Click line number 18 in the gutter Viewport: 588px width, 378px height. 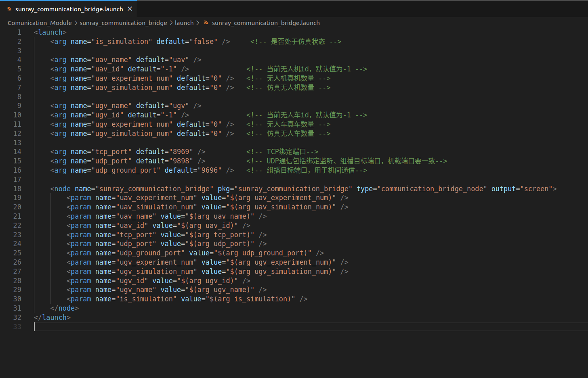(x=17, y=189)
